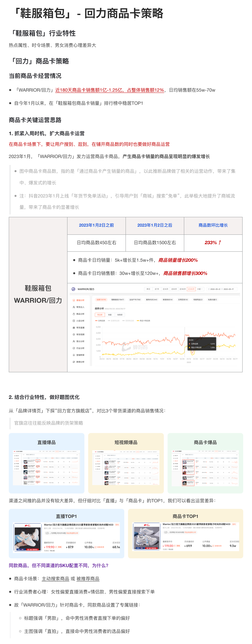Open 营销种草 in the sidebar

pyautogui.click(x=78, y=355)
